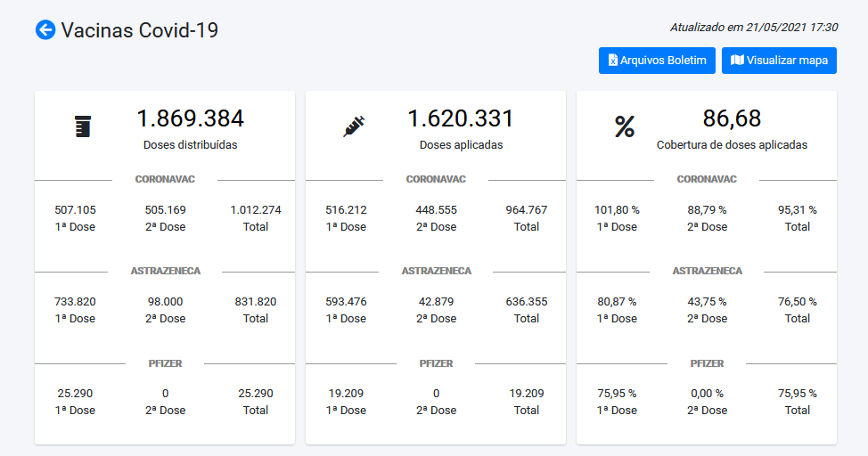
Task: Click the map icon in Visualizar mapa
Action: tap(737, 61)
